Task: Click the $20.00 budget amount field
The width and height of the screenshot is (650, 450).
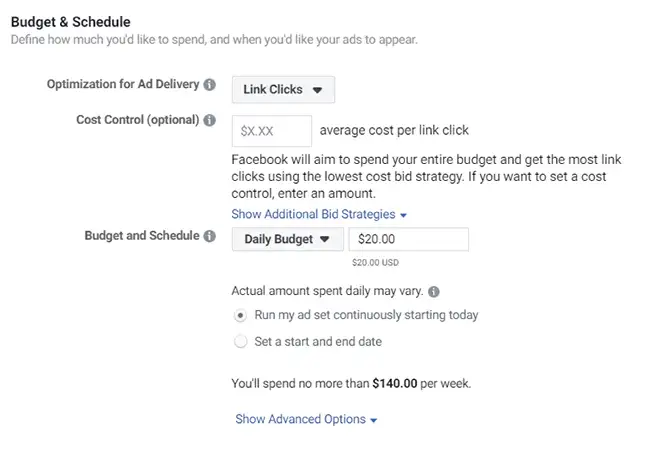Action: [x=408, y=240]
